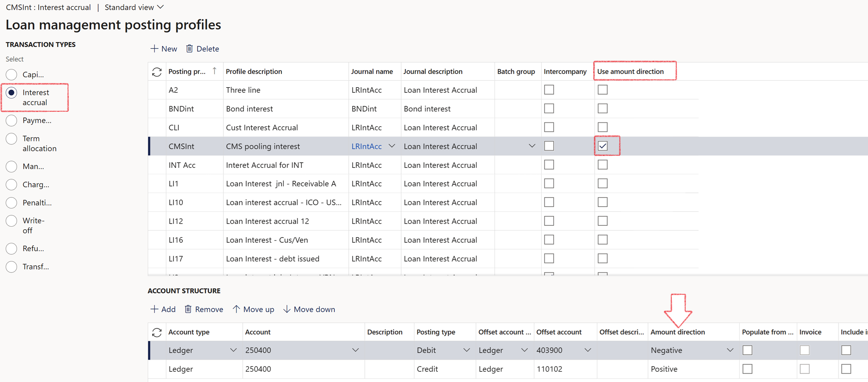The height and width of the screenshot is (382, 868).
Task: Click the Remove trash icon in Account Structure
Action: pyautogui.click(x=188, y=309)
